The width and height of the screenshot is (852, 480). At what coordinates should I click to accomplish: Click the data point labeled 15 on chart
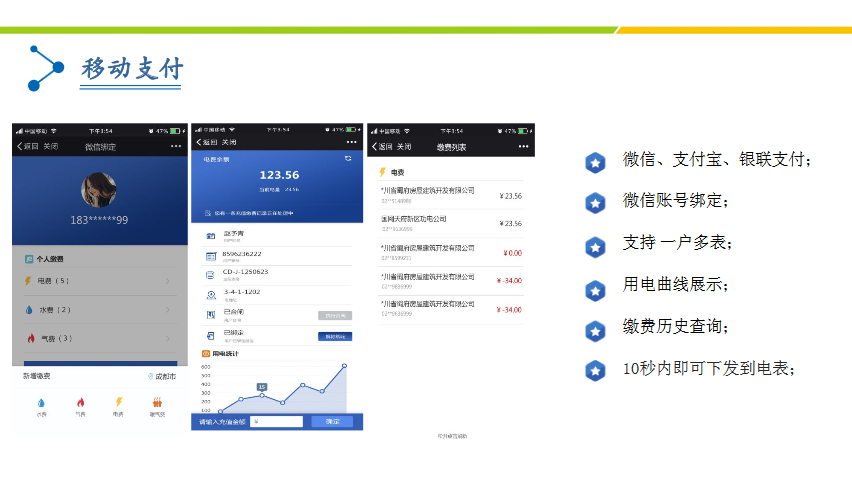pos(261,396)
